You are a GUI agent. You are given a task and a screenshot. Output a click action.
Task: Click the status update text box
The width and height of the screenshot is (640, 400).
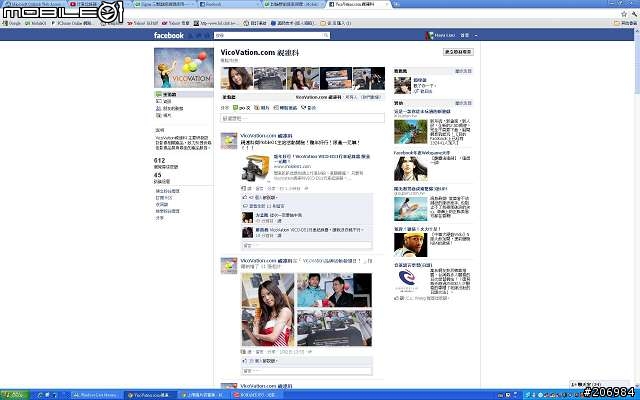click(302, 118)
